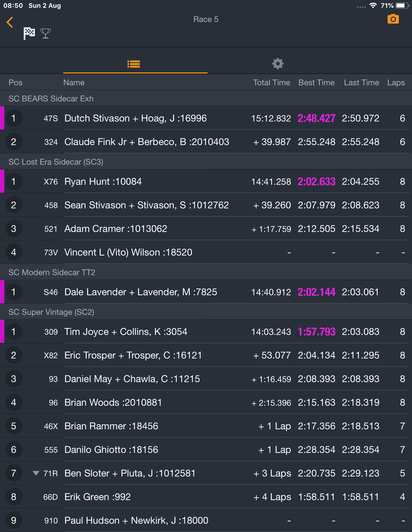
Task: Tap the purple best time 2:48.427
Action: pos(317,118)
